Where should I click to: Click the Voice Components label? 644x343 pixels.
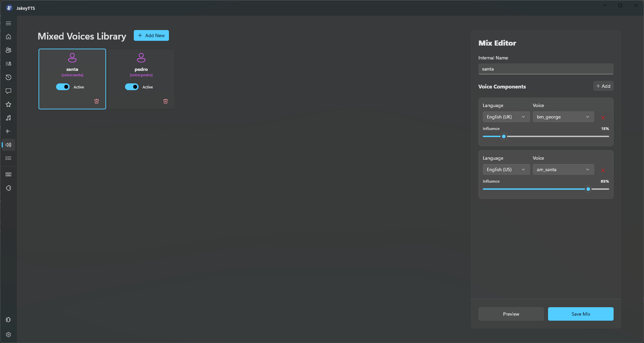click(x=502, y=87)
